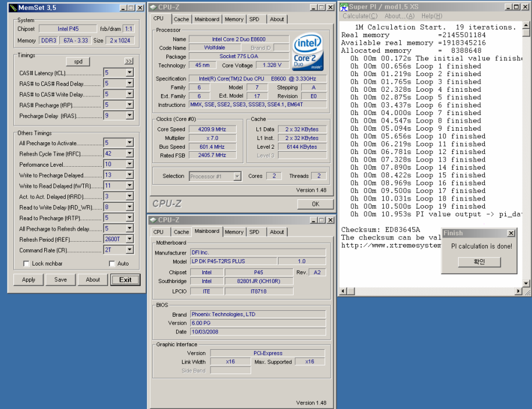
Task: Click Super PI horizontal scrollbar right arrow
Action: coord(518,291)
